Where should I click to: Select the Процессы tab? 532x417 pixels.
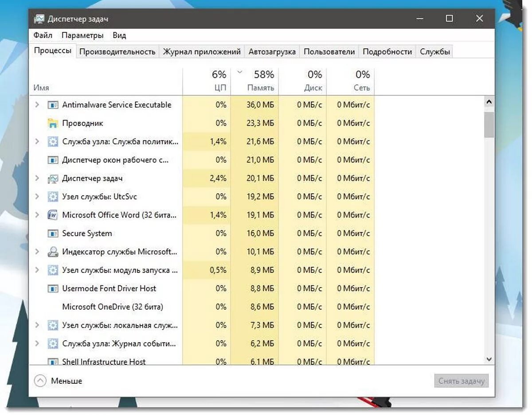[x=53, y=51]
